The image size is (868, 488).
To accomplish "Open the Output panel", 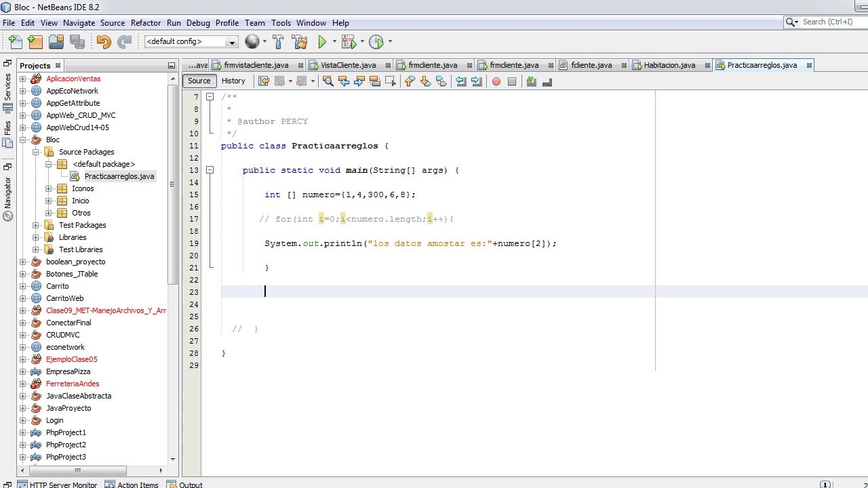I will coord(184,484).
